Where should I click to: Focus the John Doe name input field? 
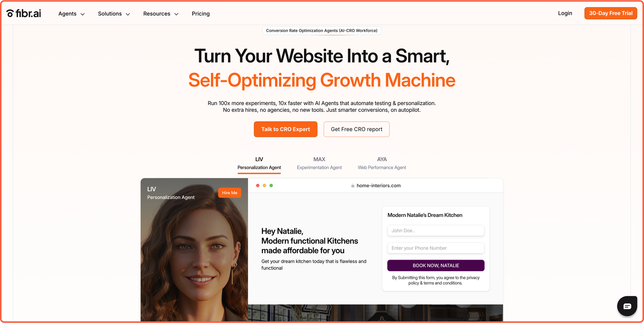436,230
